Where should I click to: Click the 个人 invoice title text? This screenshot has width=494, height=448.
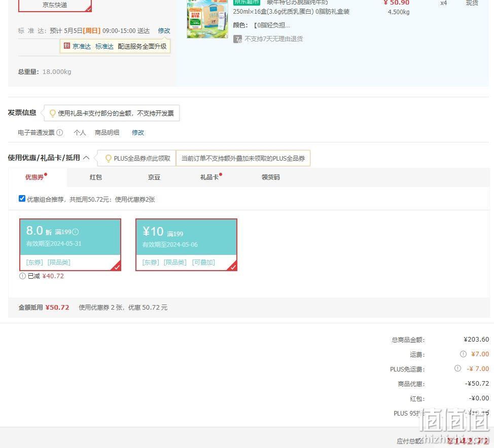click(80, 133)
